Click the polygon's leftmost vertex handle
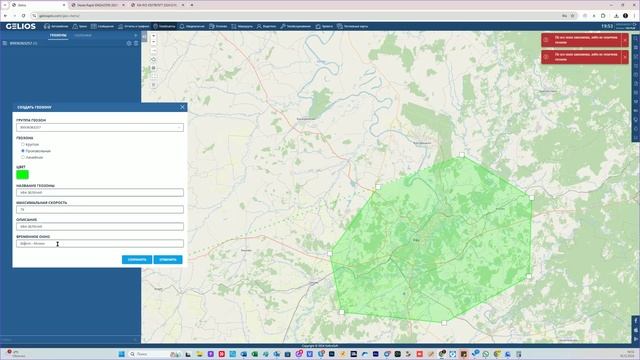 tap(330, 253)
